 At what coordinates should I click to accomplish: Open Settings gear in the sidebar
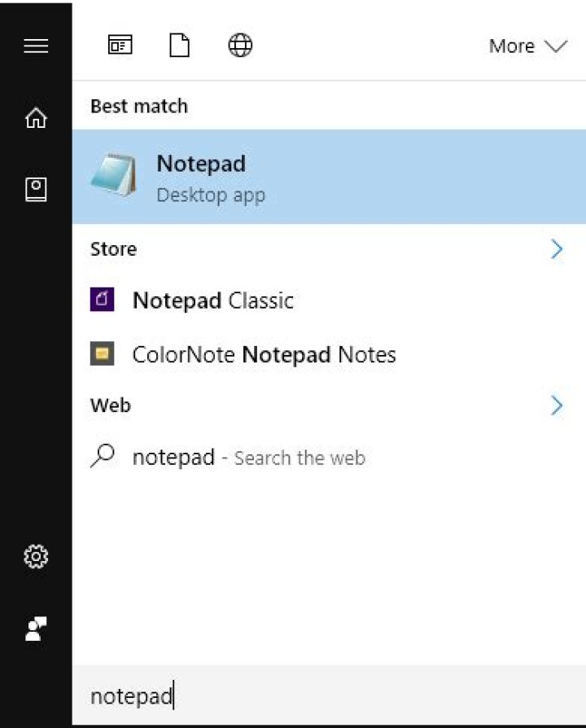point(36,556)
